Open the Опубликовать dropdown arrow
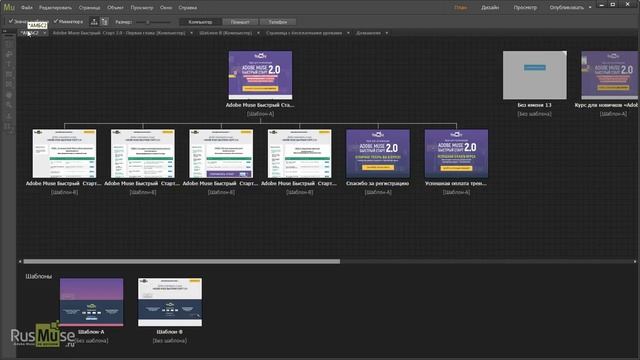The image size is (640, 360). click(x=590, y=7)
